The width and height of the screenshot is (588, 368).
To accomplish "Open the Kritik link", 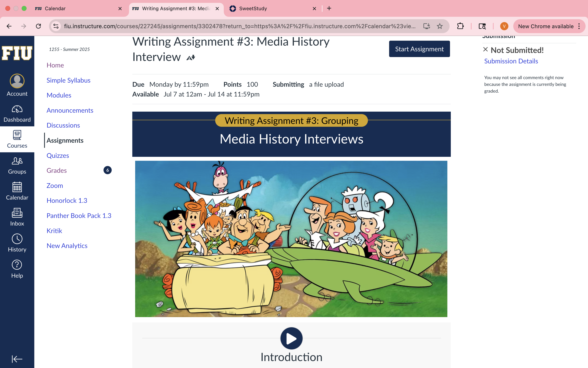I will 54,231.
